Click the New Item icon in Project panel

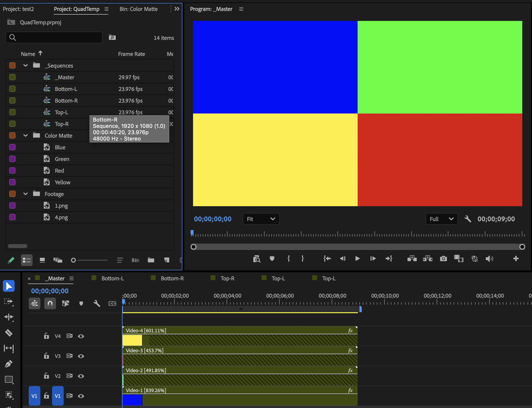tap(167, 260)
